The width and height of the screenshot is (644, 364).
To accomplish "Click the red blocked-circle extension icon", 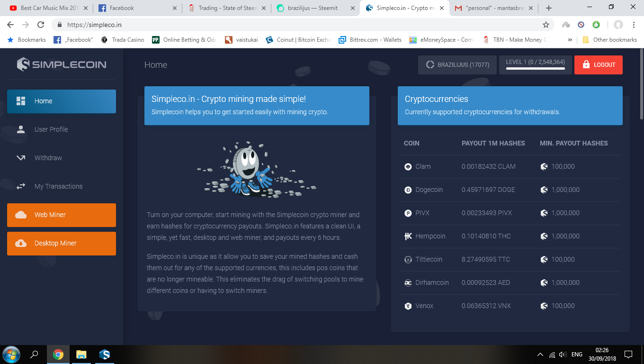I will 581,25.
